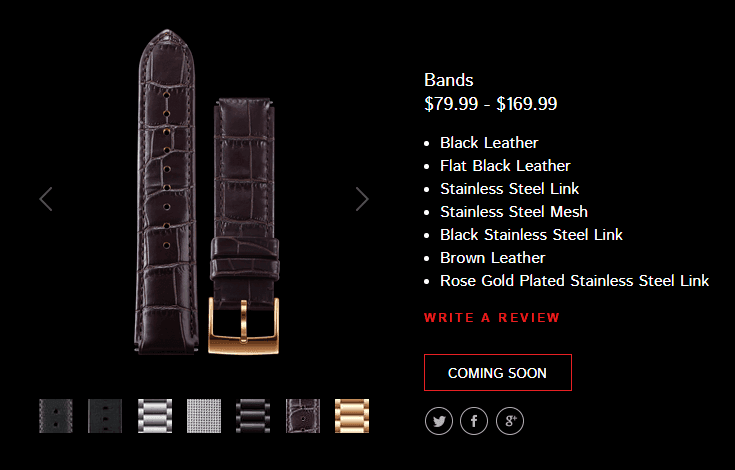Select the brown leather band thumbnail
The height and width of the screenshot is (470, 735).
click(x=303, y=416)
